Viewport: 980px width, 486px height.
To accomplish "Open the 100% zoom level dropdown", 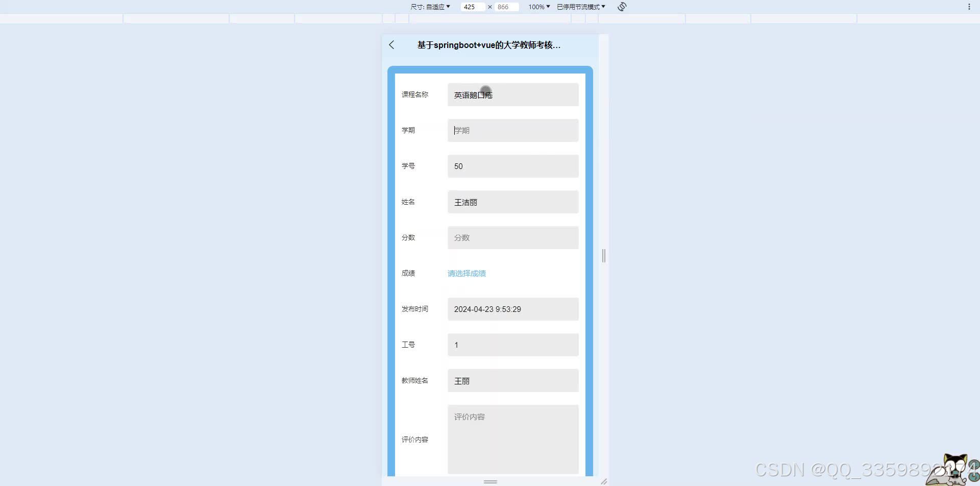I will point(539,7).
